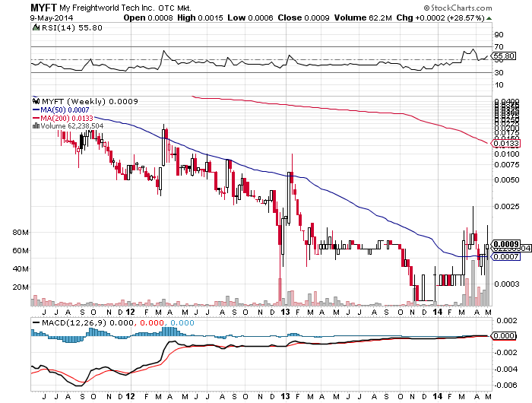Click the 0.0025 price axis label
Image resolution: width=532 pixels, height=403 pixels.
(507, 206)
